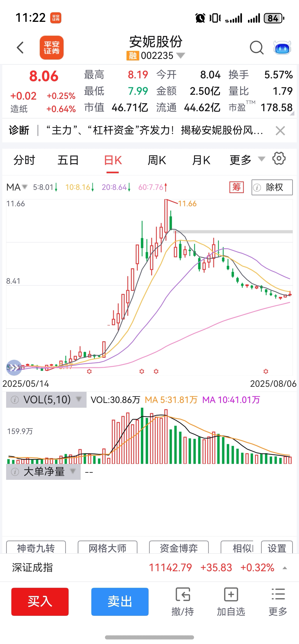This screenshot has height=644, width=299.
Task: Select the 网格大师 indicator button
Action: [108, 548]
